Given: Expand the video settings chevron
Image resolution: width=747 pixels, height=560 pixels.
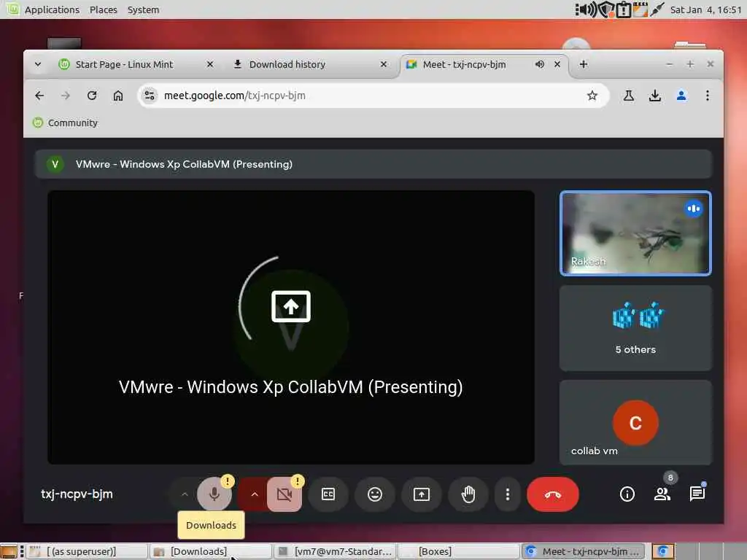Looking at the screenshot, I should pyautogui.click(x=255, y=494).
